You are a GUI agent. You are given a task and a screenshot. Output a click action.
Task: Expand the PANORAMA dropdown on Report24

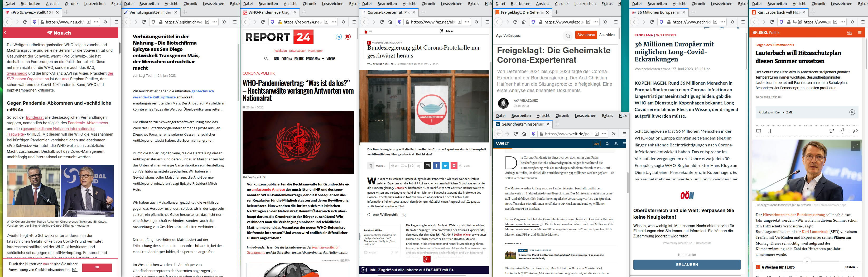click(x=323, y=59)
